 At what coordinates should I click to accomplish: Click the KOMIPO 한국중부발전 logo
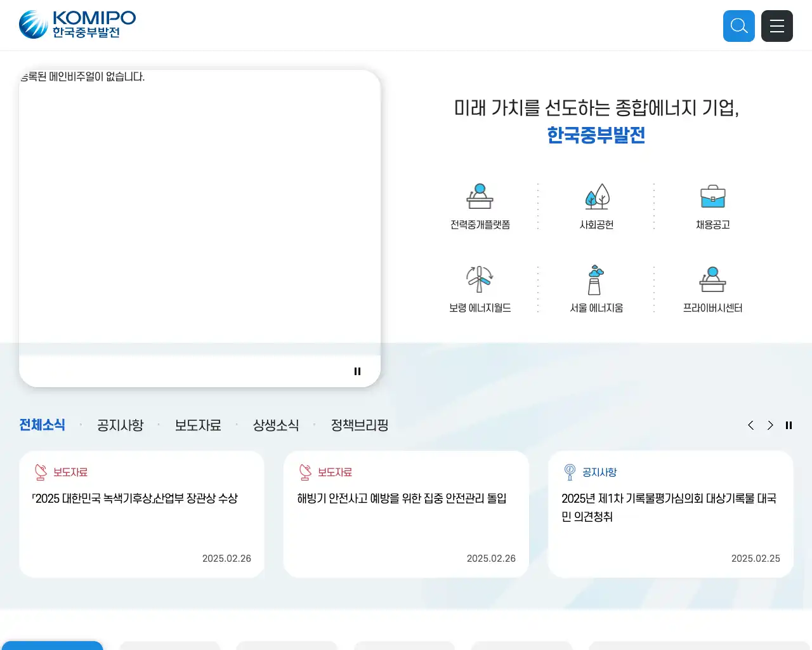click(x=77, y=25)
